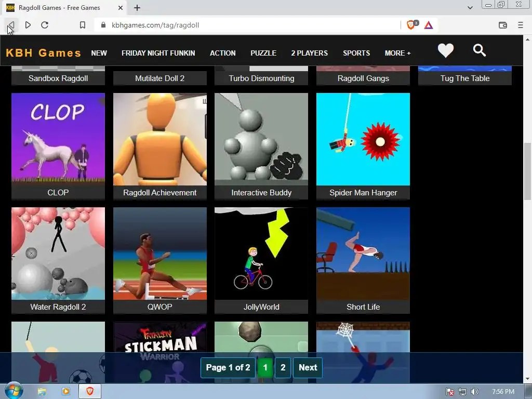532x399 pixels.
Task: Click the Next page button
Action: [308, 368]
